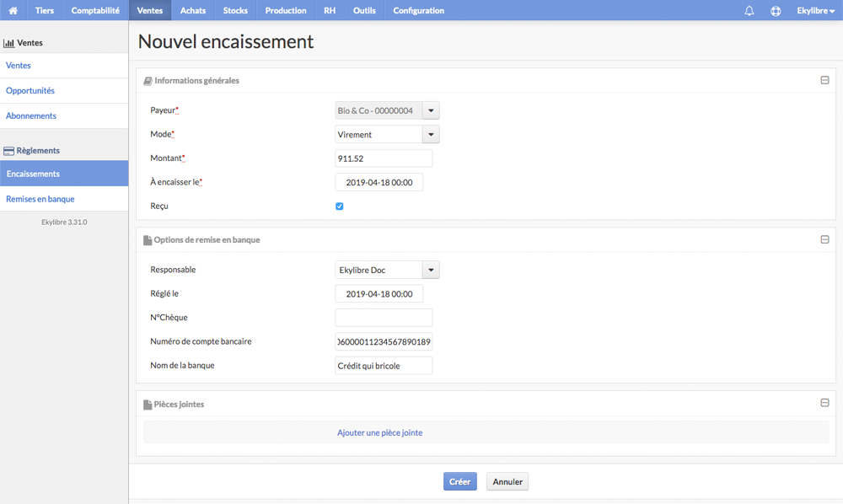Click the Responsable field Ekylibre Doc

(379, 270)
